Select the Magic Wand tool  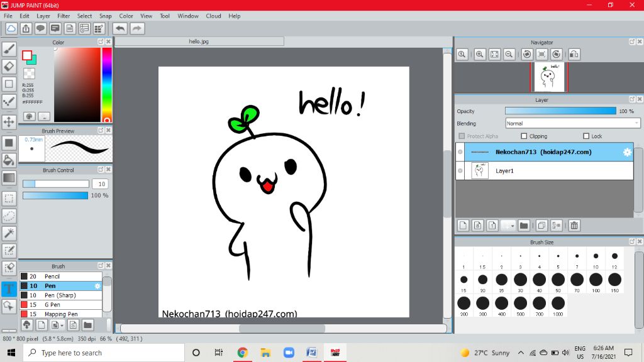(x=9, y=233)
